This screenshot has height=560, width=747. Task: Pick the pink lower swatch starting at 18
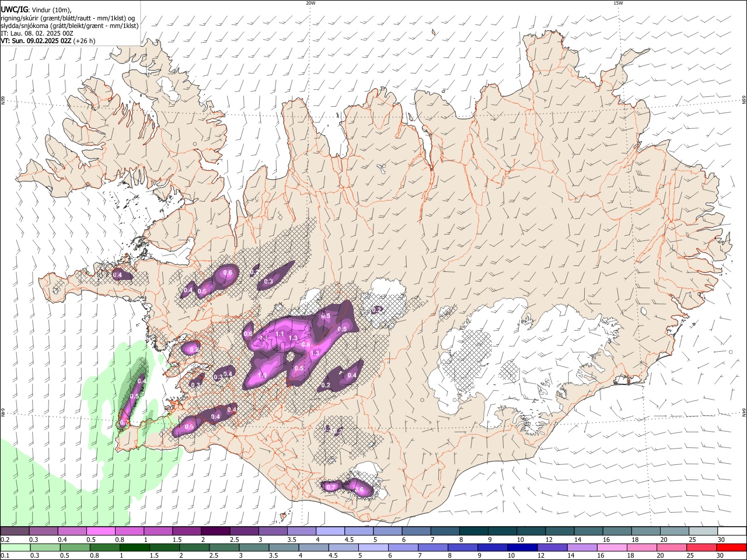(641, 547)
